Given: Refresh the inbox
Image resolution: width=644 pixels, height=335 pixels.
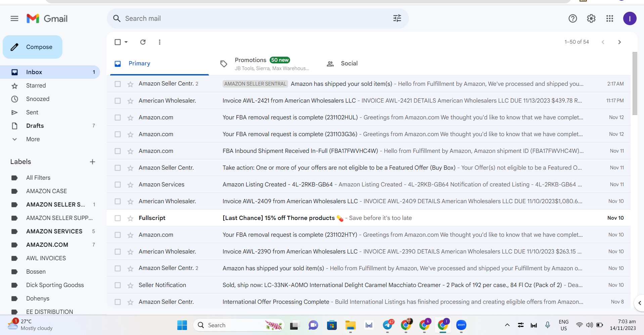Looking at the screenshot, I should pyautogui.click(x=143, y=42).
